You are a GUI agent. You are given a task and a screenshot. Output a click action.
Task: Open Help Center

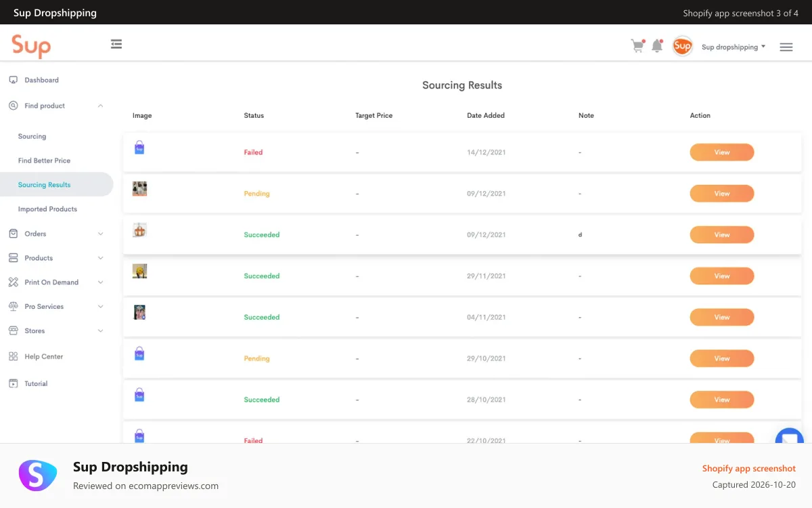[44, 356]
